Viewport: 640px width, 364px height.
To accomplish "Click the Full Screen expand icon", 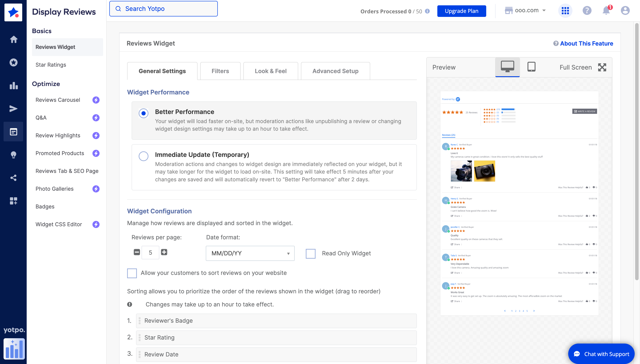I will 602,67.
